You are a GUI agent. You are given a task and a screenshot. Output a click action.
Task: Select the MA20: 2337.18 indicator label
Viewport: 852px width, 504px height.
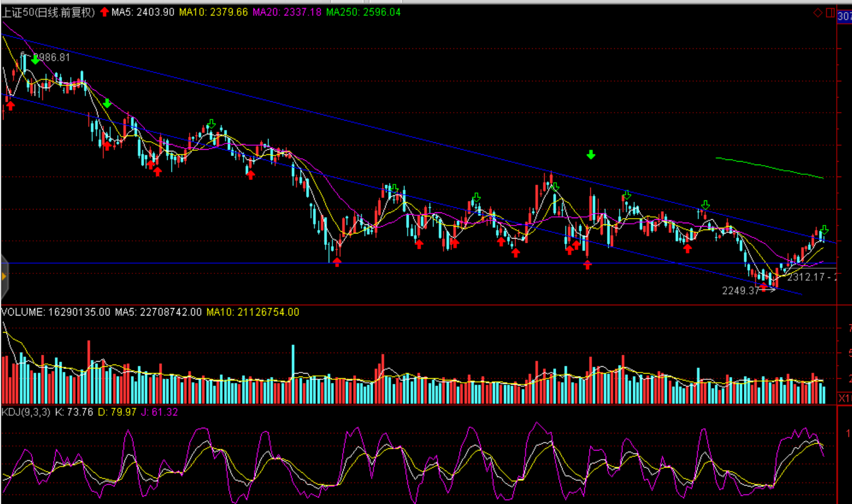pos(287,12)
